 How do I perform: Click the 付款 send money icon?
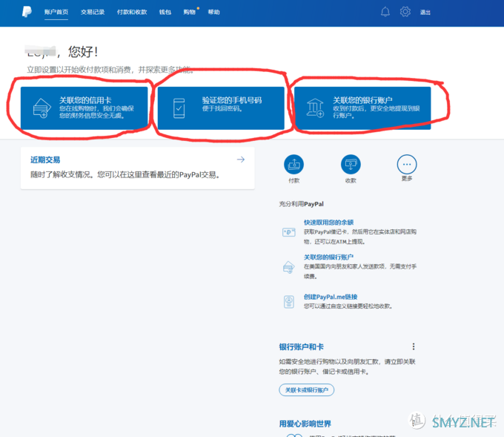[x=294, y=165]
